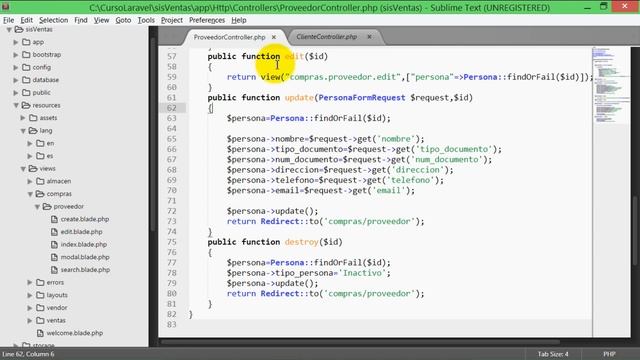The height and width of the screenshot is (360, 640).
Task: Click the assets folder icon
Action: click(x=33, y=118)
